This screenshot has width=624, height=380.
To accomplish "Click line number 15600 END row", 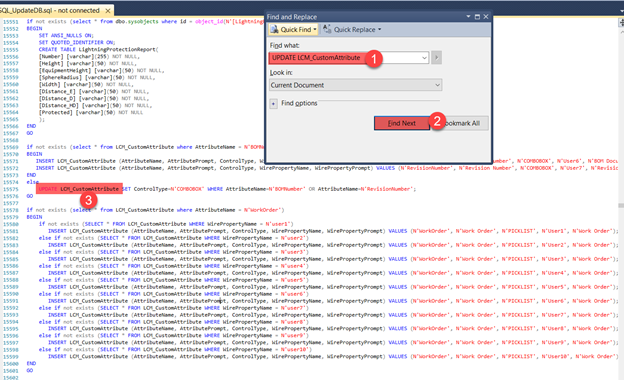I will pyautogui.click(x=11, y=364).
